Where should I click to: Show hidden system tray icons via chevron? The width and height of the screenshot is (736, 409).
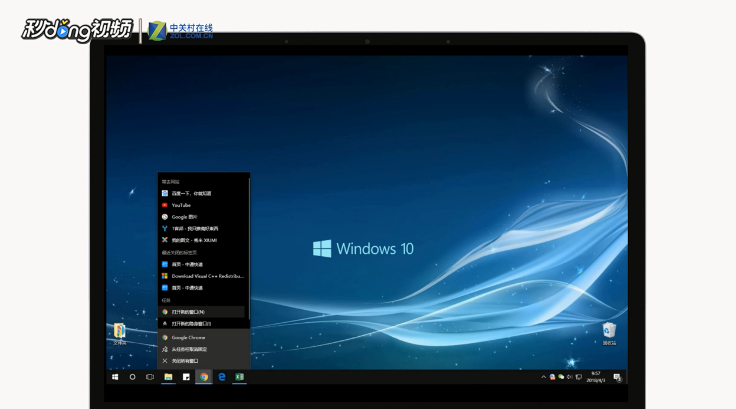pos(544,377)
